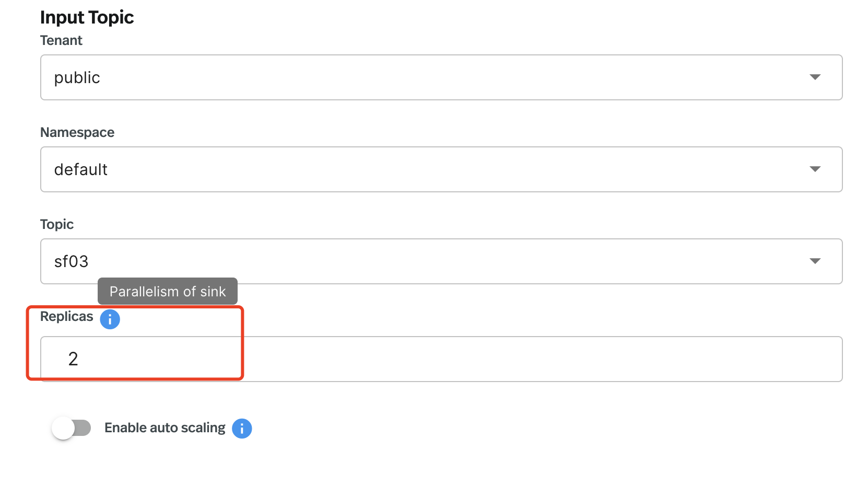Image resolution: width=868 pixels, height=484 pixels.
Task: Click the Input Topic section heading
Action: [x=87, y=17]
